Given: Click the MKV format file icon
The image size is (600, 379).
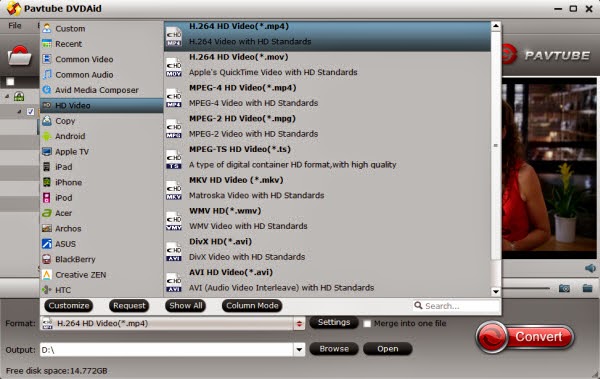Looking at the screenshot, I should click(174, 190).
